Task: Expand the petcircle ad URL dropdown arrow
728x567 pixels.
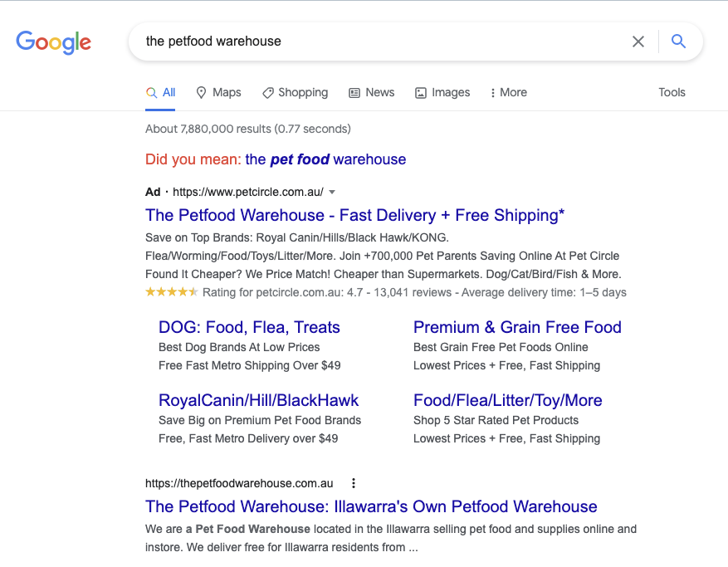Action: pos(332,192)
